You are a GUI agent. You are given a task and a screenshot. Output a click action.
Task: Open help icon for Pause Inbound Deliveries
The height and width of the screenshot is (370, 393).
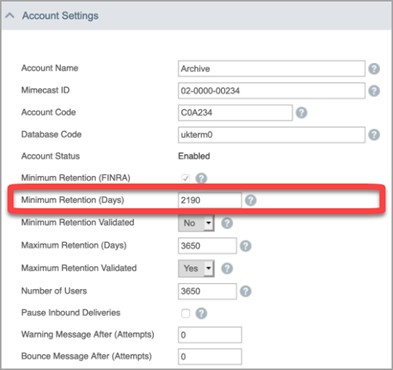click(201, 313)
